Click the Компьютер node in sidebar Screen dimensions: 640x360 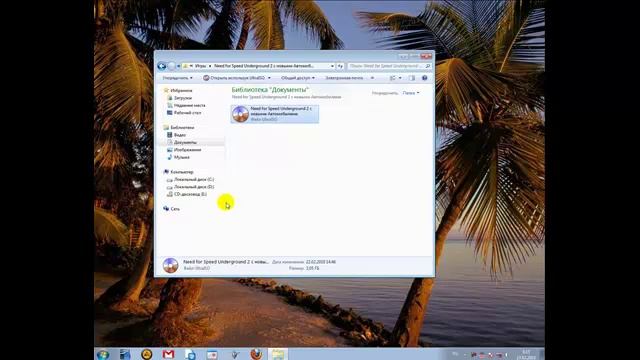click(182, 172)
